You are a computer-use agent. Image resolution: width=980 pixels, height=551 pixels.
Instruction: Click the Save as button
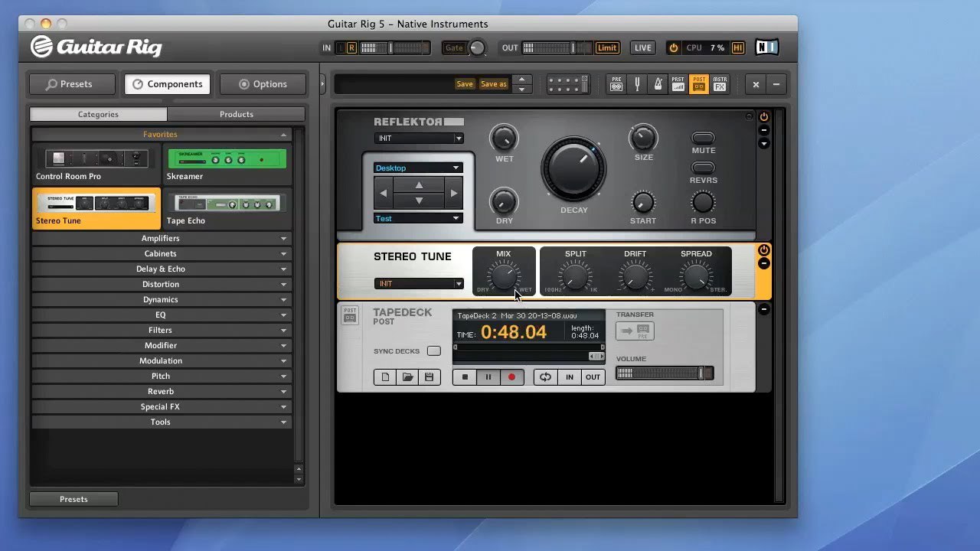tap(494, 84)
